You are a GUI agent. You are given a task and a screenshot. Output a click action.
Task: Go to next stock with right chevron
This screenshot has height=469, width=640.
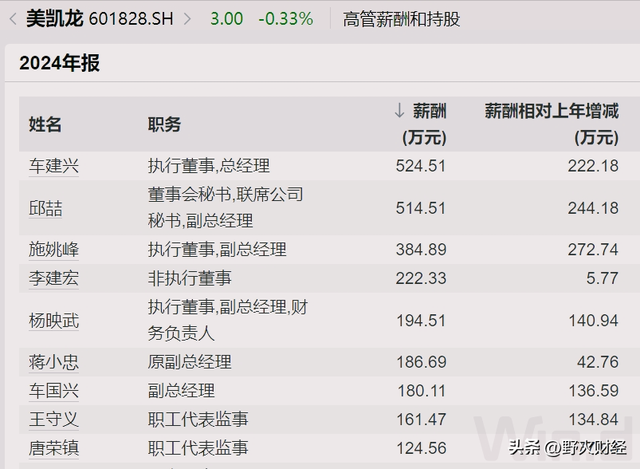click(x=187, y=19)
